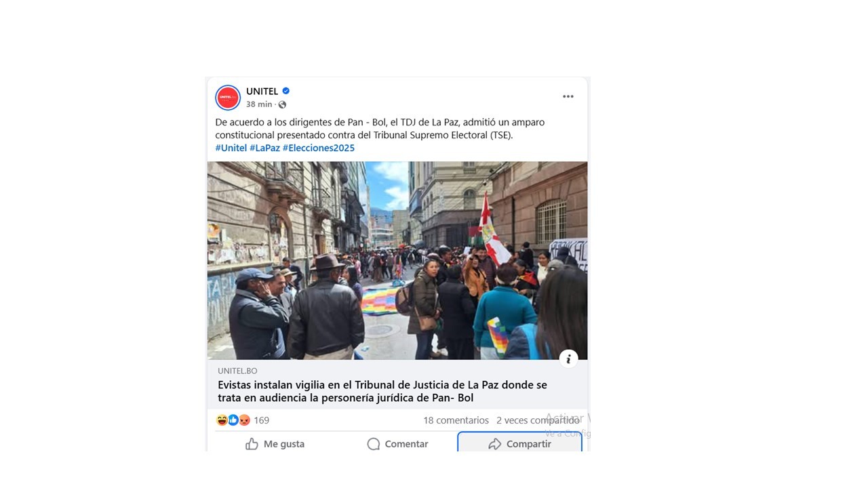This screenshot has height=488, width=868.
Task: Open the protest photo thumbnail
Action: pos(397,260)
